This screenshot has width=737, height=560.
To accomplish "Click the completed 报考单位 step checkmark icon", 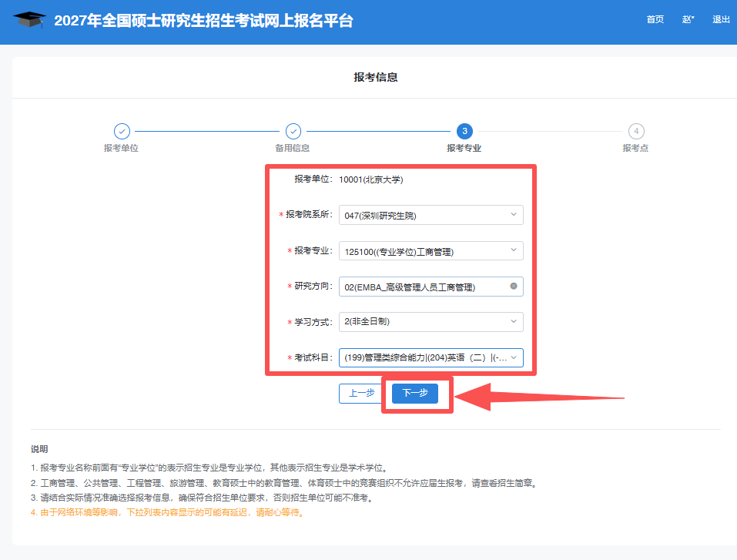I will click(x=122, y=131).
